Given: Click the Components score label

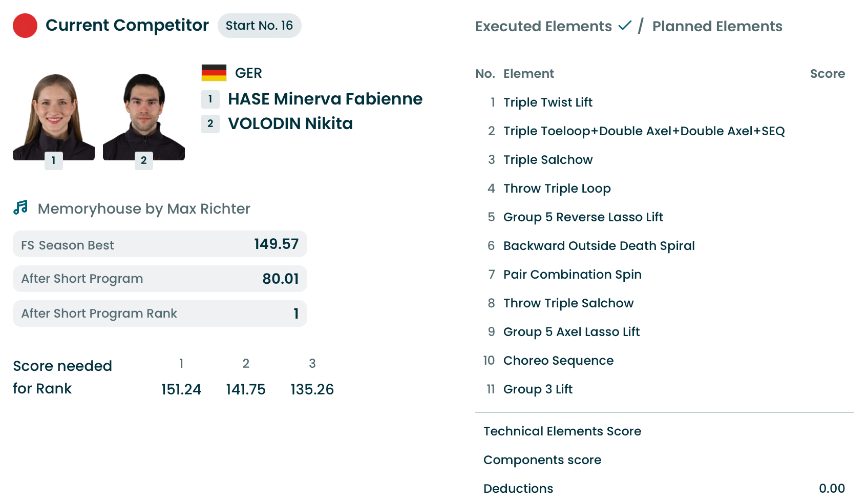Looking at the screenshot, I should [x=542, y=460].
